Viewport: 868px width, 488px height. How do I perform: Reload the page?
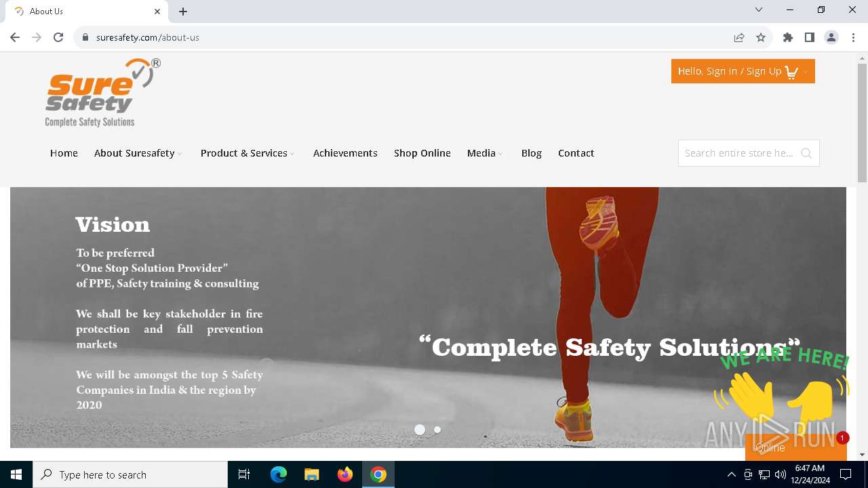tap(58, 37)
